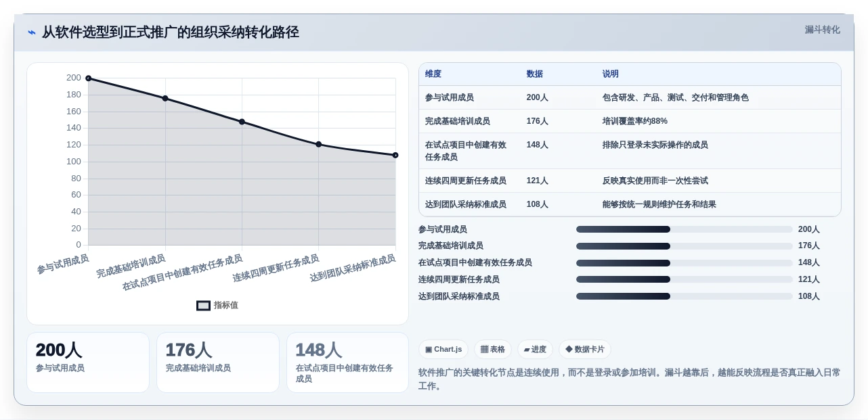Open the 176人 完成基础培训成员 data card
Viewport: 868px width, 420px height.
(218, 363)
